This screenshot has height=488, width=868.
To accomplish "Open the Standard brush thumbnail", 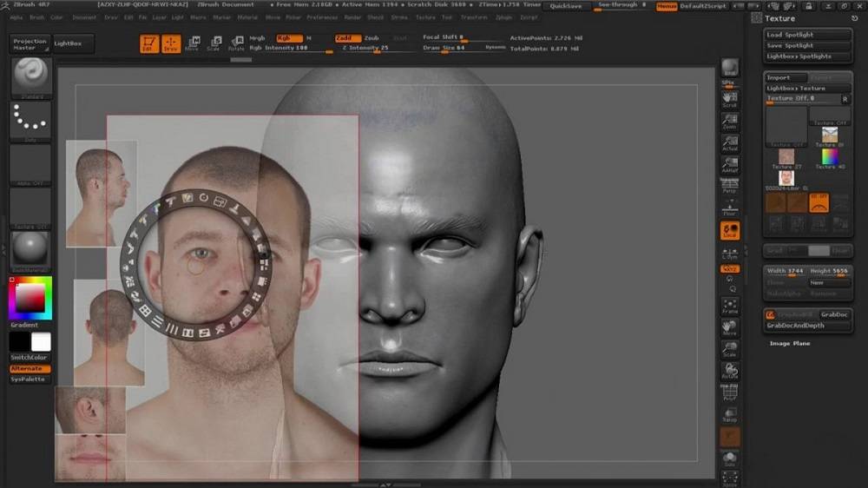I will click(30, 77).
